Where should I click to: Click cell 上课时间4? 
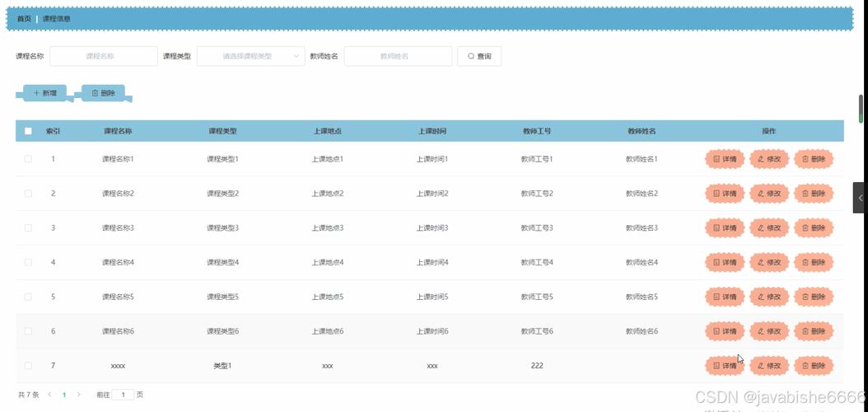432,262
